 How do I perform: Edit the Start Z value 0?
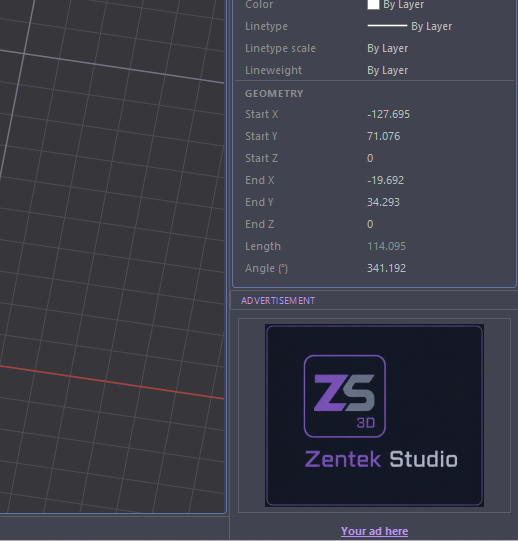(370, 158)
